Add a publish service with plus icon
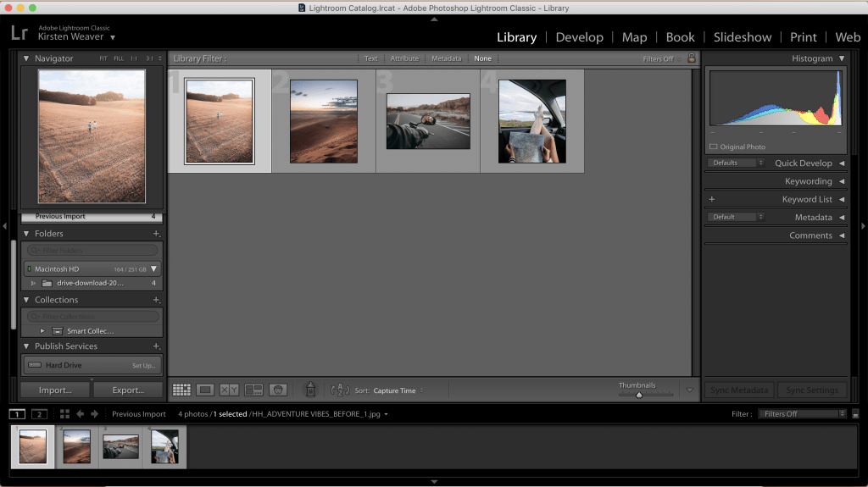 [156, 346]
